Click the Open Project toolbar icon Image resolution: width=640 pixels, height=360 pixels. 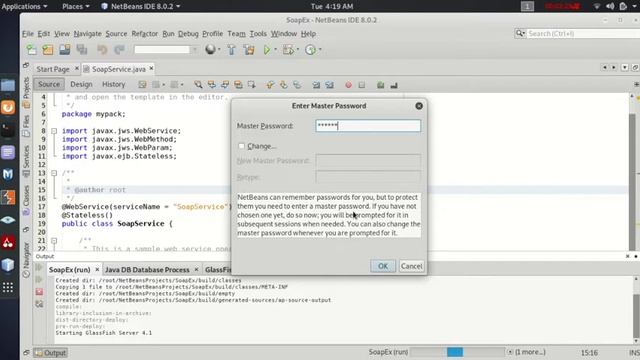(x=64, y=50)
